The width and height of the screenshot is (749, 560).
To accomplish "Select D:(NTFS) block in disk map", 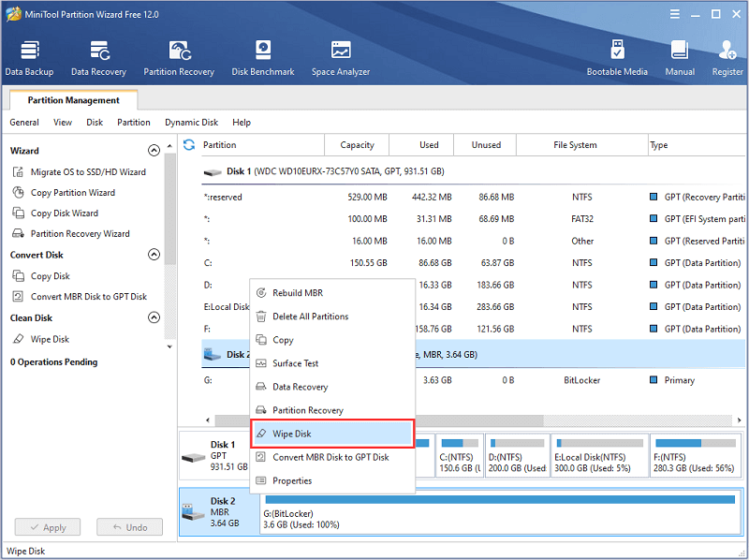I will tap(517, 456).
